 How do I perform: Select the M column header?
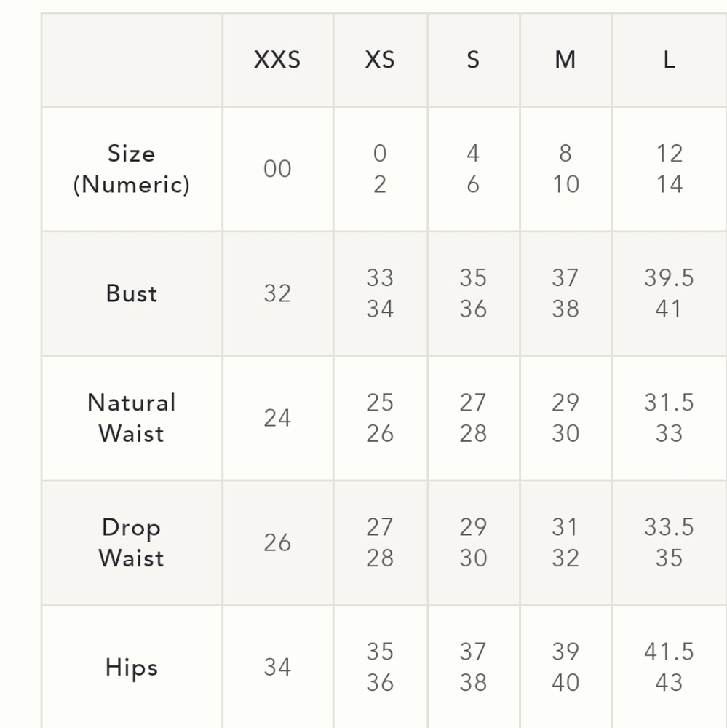(565, 60)
